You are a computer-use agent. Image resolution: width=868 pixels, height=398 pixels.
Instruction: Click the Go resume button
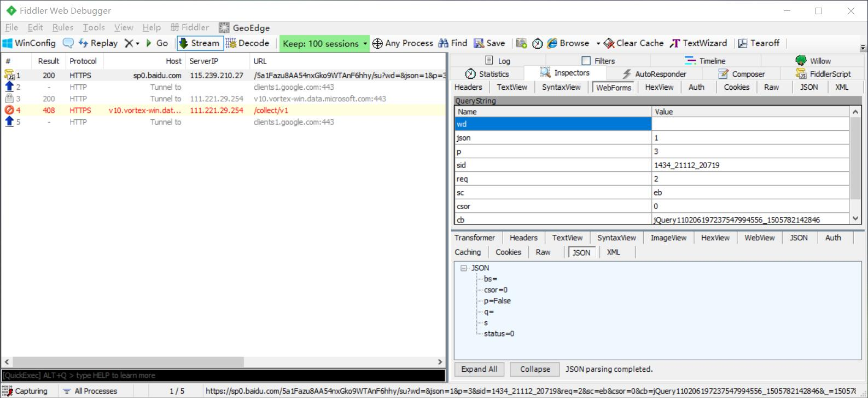coord(156,43)
